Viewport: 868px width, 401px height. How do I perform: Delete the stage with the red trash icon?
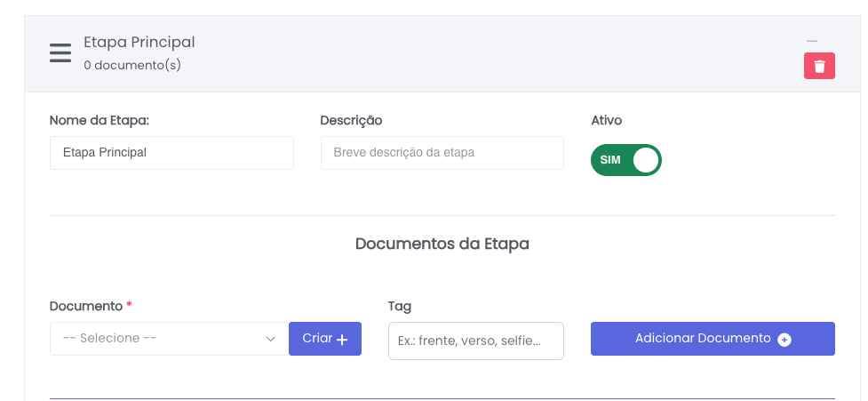click(819, 66)
